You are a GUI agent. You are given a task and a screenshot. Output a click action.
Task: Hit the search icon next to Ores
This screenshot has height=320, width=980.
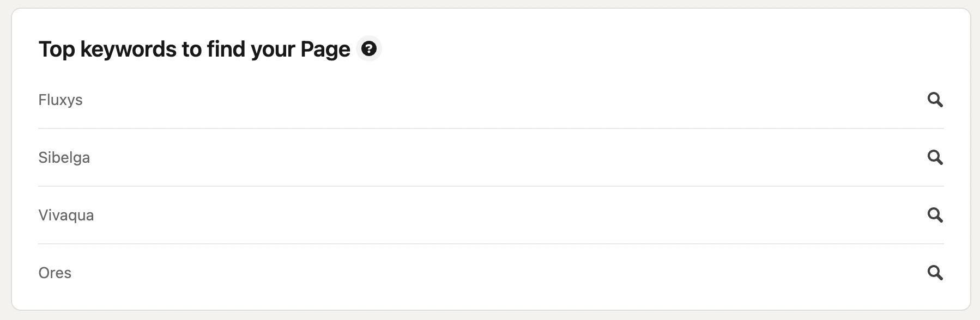(x=935, y=273)
